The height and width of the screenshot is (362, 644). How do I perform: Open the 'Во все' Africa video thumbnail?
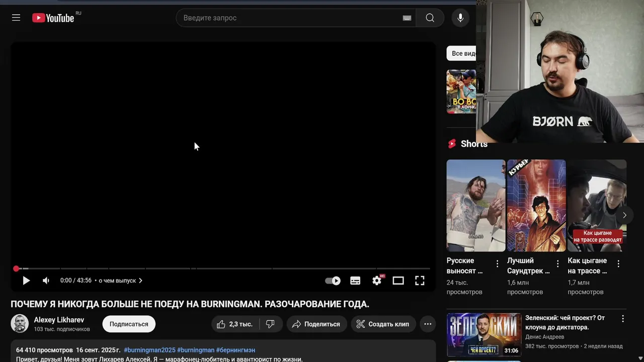click(x=461, y=92)
